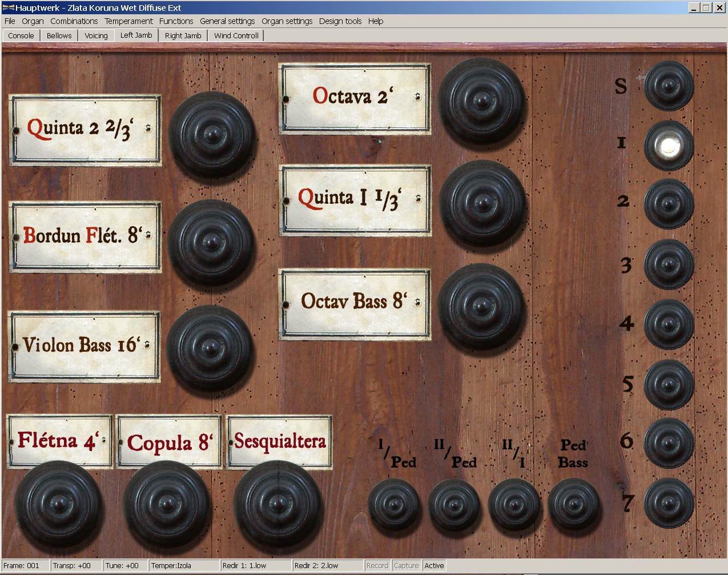Viewport: 728px width, 575px height.
Task: Toggle the II/Ped coupler knob
Action: pos(455,505)
